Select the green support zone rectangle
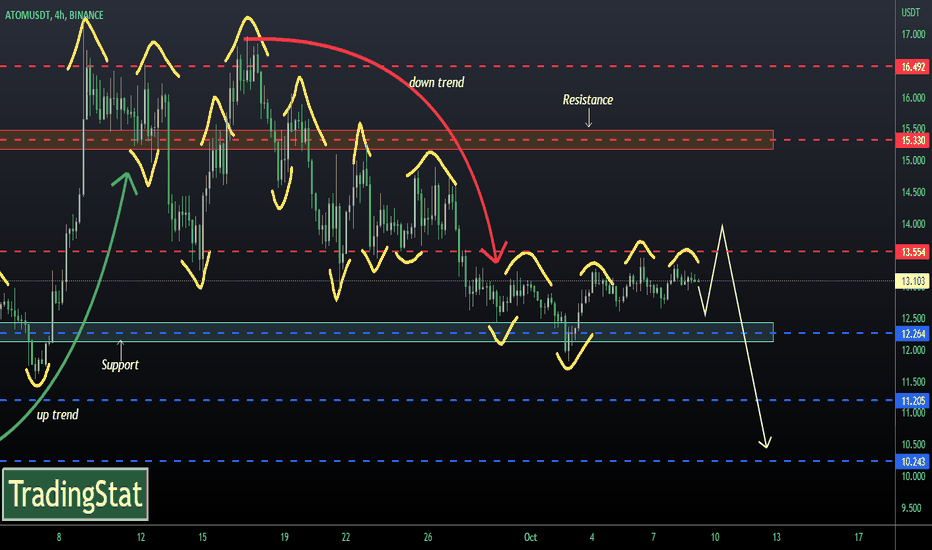 pyautogui.click(x=386, y=332)
